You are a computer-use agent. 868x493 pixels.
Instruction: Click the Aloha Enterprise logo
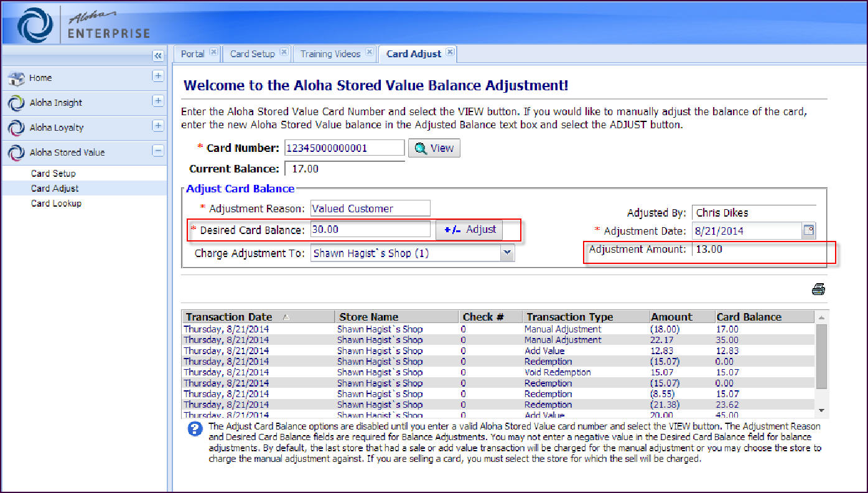pyautogui.click(x=84, y=24)
